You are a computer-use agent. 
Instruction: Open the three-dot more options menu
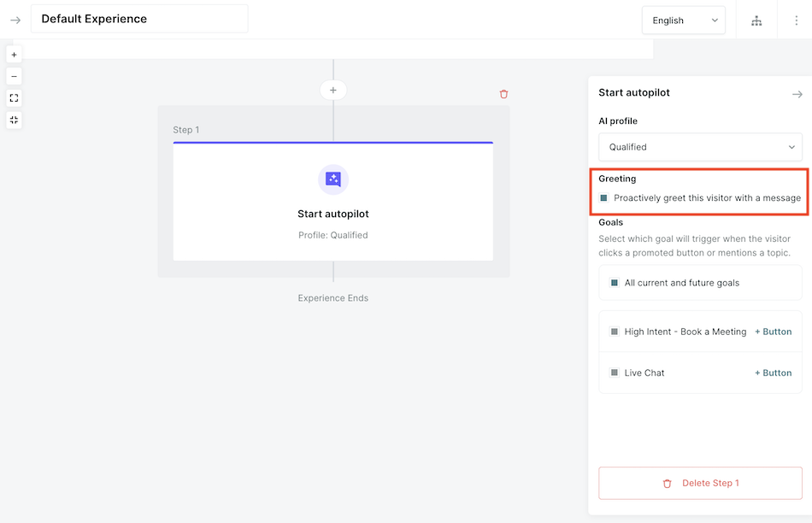click(x=796, y=21)
